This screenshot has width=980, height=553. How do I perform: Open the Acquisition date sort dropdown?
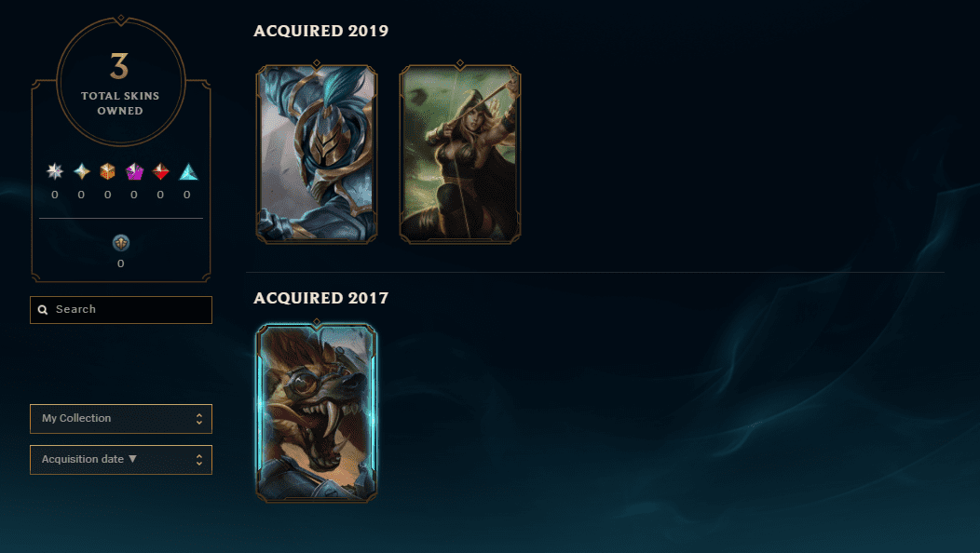pyautogui.click(x=120, y=460)
